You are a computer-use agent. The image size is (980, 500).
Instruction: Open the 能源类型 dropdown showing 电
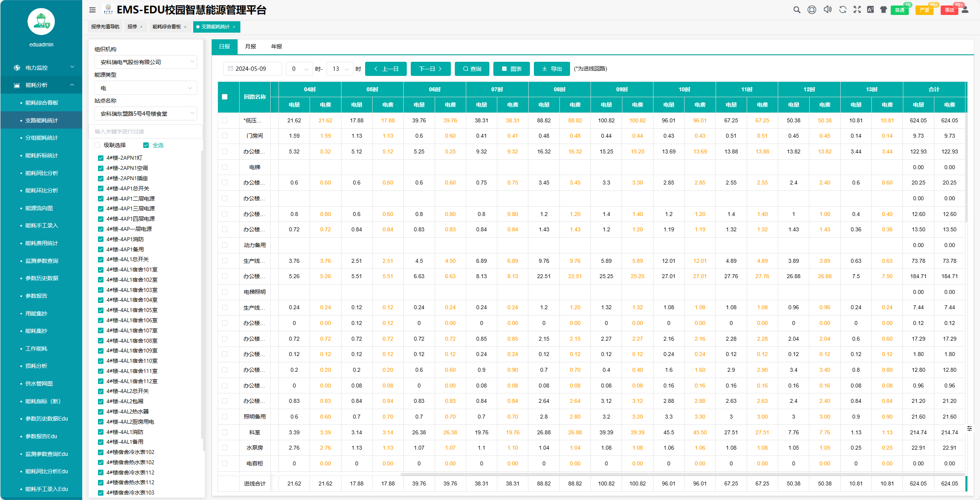(146, 88)
